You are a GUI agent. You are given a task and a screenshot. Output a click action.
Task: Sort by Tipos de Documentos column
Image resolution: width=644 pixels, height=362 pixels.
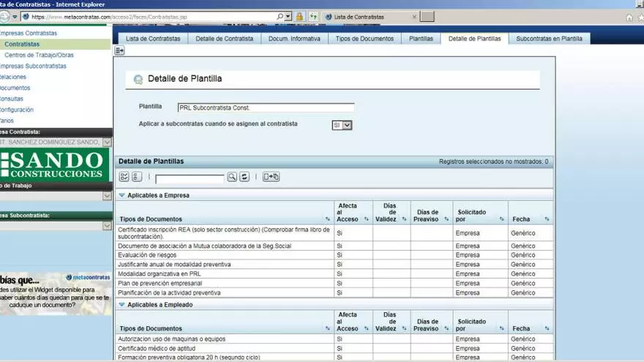coord(327,219)
